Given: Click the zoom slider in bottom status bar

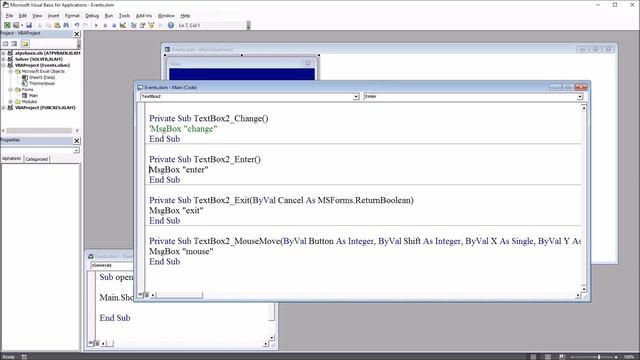Looking at the screenshot, I should [x=599, y=357].
